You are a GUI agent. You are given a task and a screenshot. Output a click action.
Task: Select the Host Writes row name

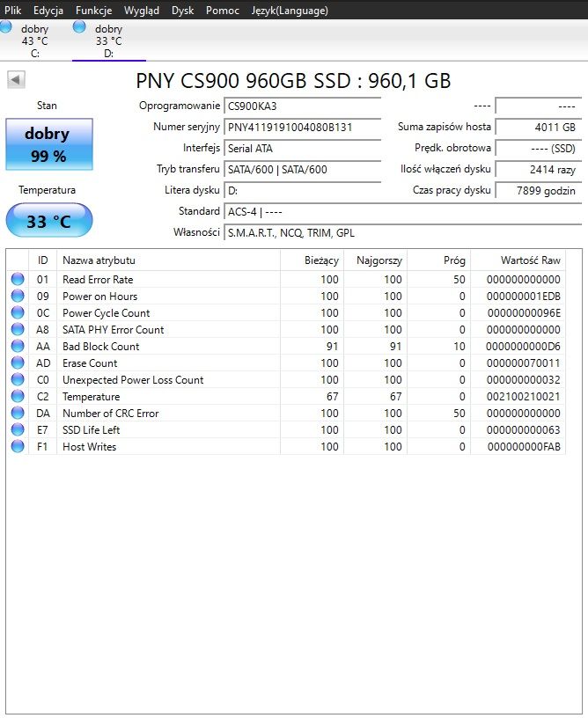click(89, 446)
